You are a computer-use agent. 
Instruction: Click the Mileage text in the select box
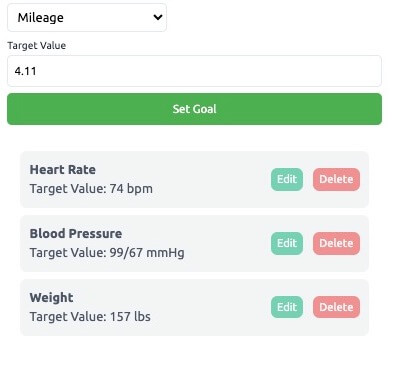41,18
